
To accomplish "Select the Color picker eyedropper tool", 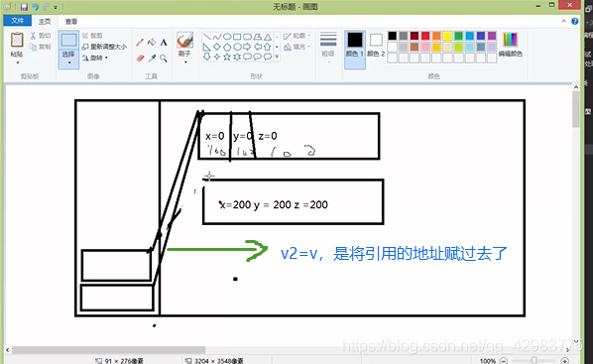I will 152,58.
